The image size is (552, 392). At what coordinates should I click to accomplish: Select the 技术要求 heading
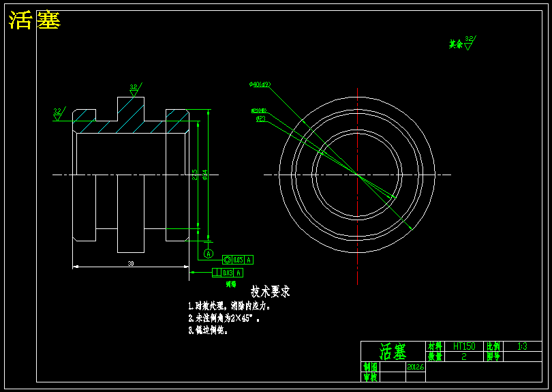[271, 292]
